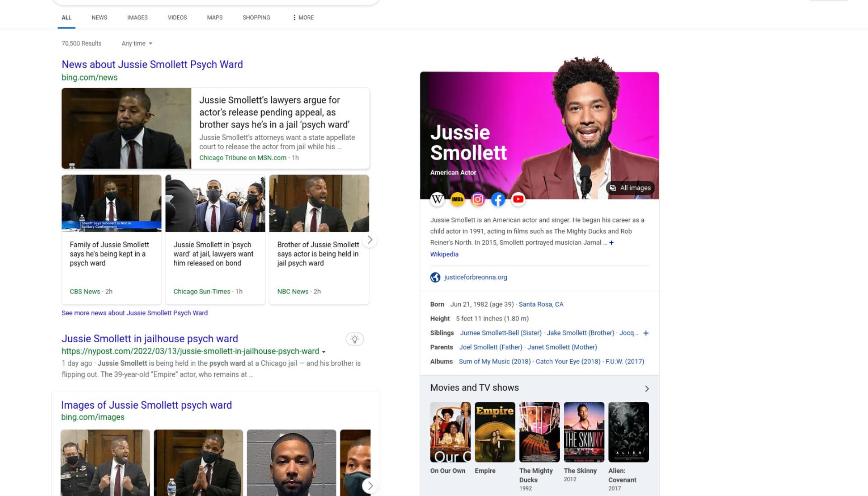The width and height of the screenshot is (868, 496).
Task: Open Chicago Sun-Times lawyers want bond story
Action: tap(213, 254)
